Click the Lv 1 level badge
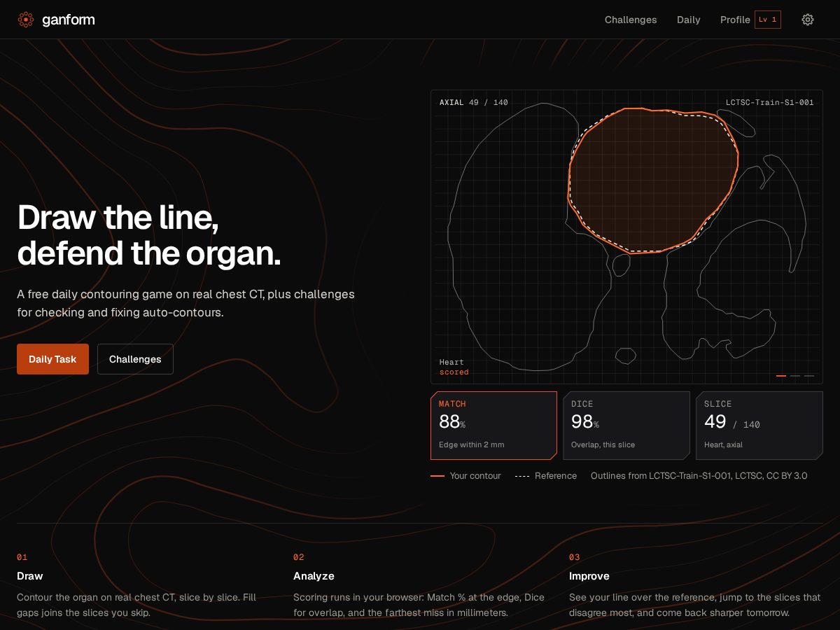840x630 pixels. 768,20
